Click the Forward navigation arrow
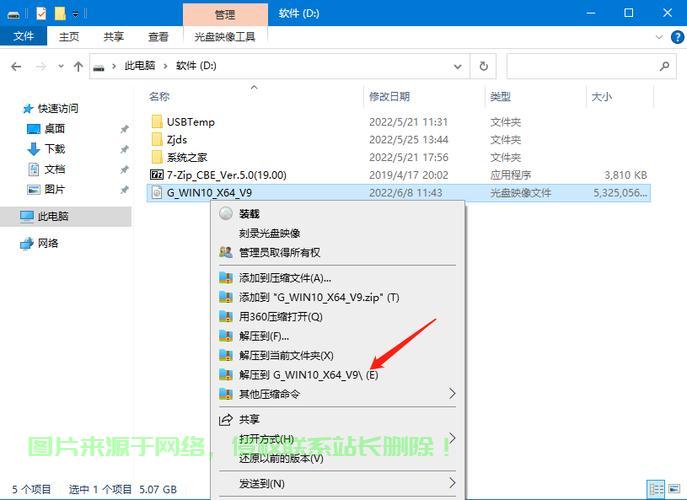Viewport: 687px width, 500px height. click(41, 67)
